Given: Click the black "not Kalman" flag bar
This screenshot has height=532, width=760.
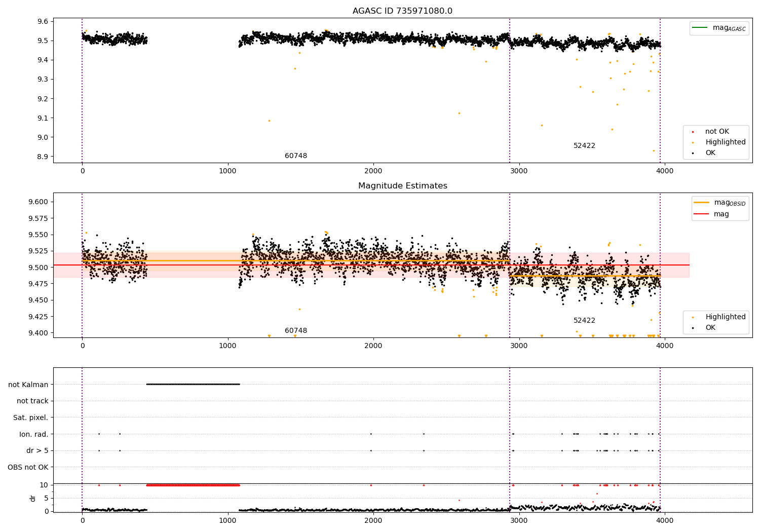Looking at the screenshot, I should pos(193,384).
